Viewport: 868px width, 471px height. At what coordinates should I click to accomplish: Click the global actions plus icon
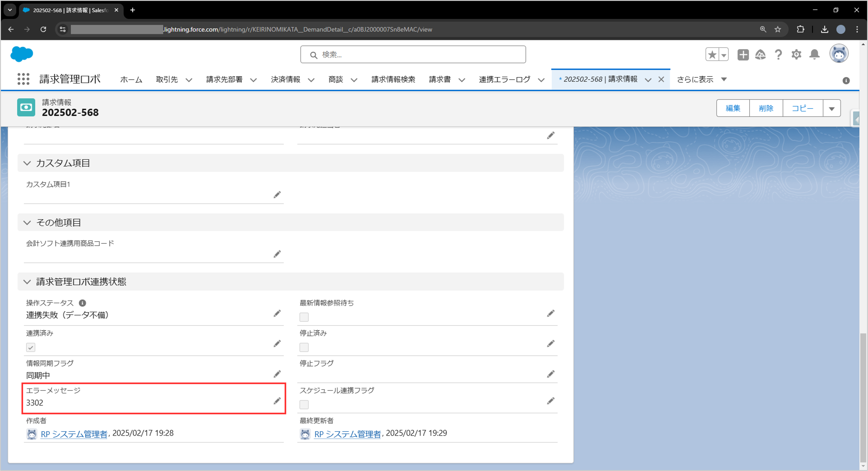(x=743, y=55)
